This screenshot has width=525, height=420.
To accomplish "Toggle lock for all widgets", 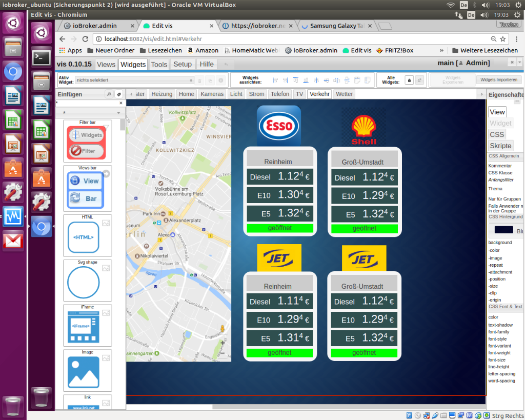I will (409, 81).
